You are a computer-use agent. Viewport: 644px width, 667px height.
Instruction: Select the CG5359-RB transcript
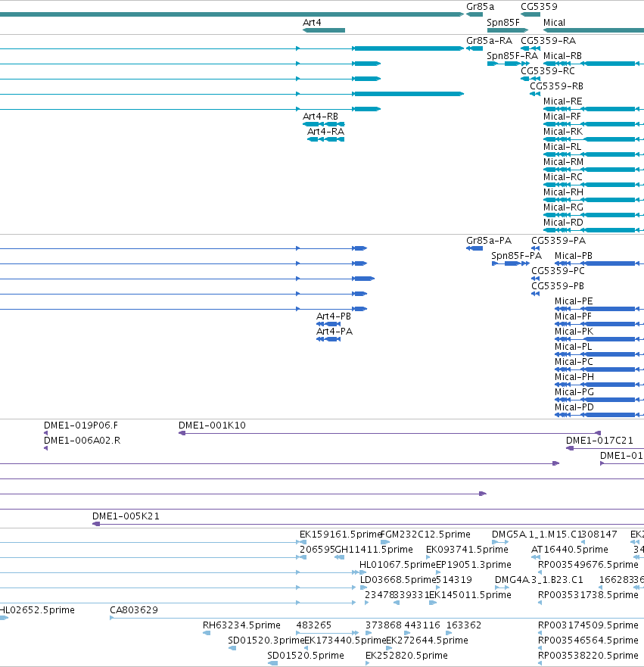click(x=535, y=94)
